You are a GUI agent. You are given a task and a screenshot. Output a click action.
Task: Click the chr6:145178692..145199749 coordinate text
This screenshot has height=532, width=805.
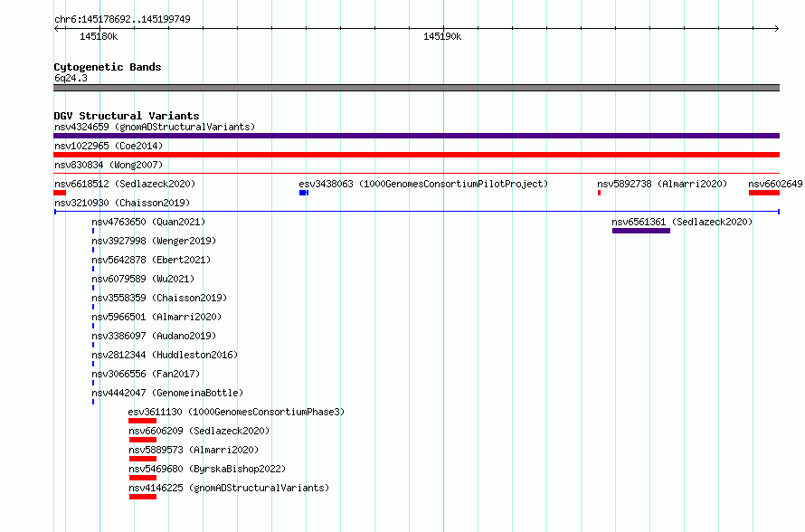pos(122,19)
